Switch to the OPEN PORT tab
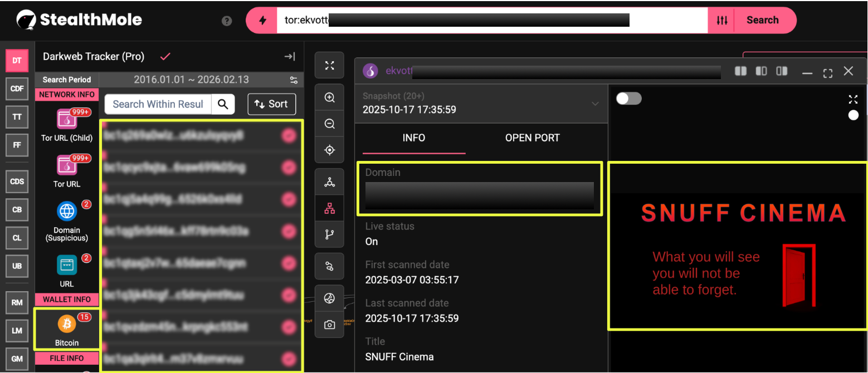 pyautogui.click(x=532, y=138)
